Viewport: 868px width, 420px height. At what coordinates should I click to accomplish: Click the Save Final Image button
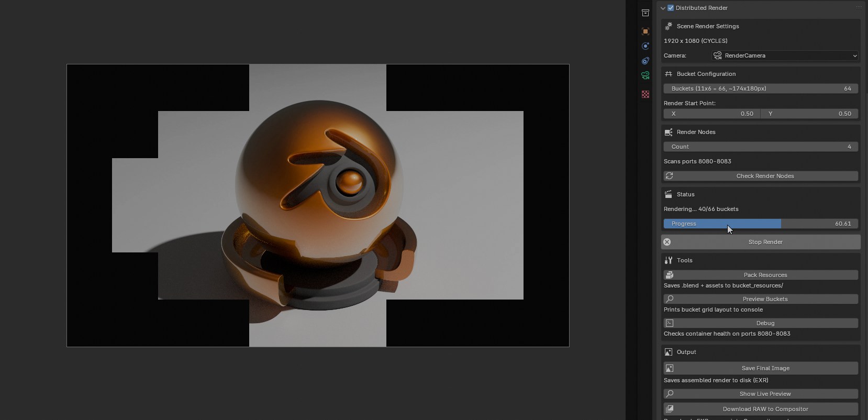coord(761,368)
